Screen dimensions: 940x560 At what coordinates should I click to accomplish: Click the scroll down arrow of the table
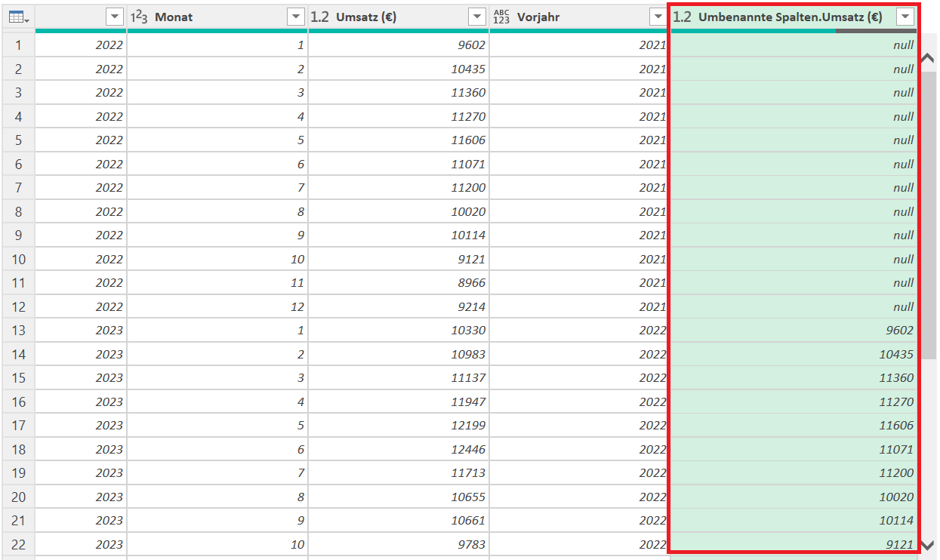point(928,544)
